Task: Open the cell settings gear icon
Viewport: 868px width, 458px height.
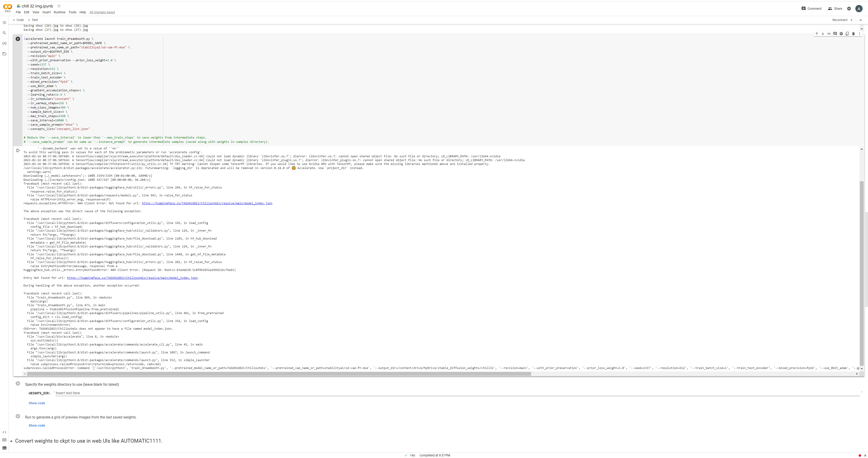Action: click(841, 34)
